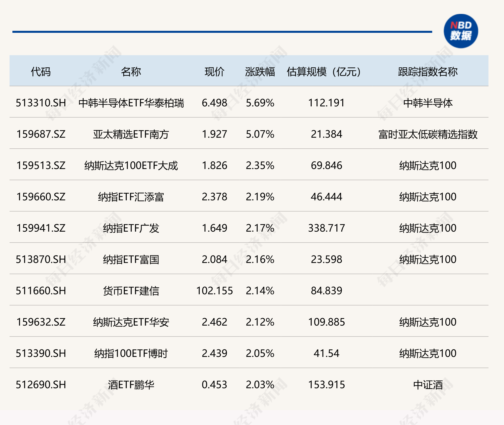Click index name 富时亚太低碳精选指数
This screenshot has height=425, width=504.
tap(428, 134)
